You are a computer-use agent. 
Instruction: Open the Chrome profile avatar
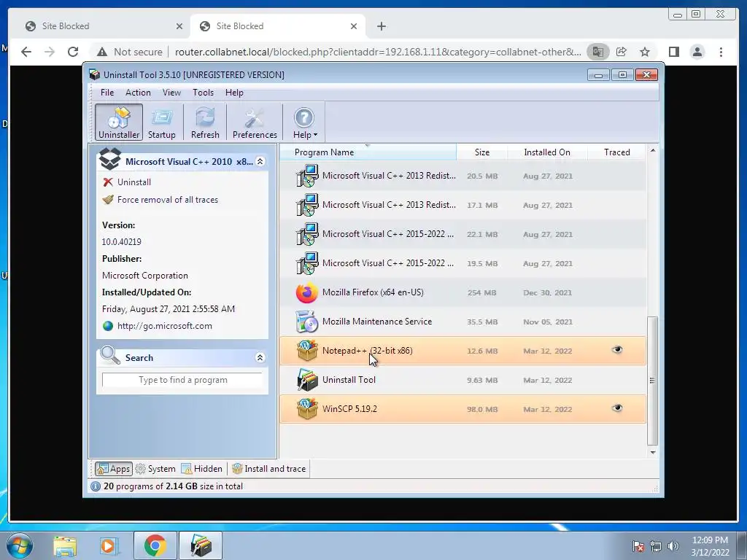(697, 52)
